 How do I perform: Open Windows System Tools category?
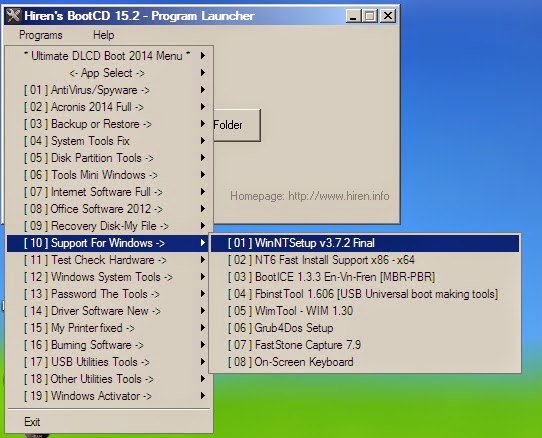click(108, 277)
